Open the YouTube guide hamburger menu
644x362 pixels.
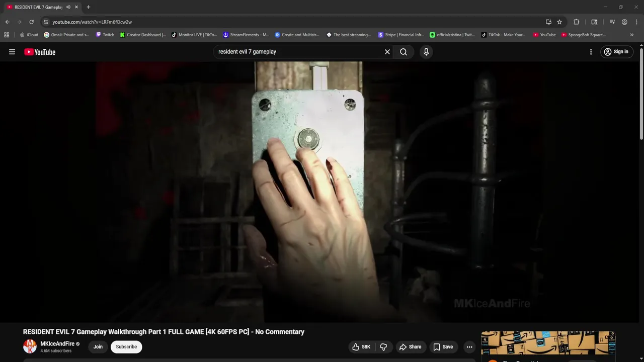[12, 52]
